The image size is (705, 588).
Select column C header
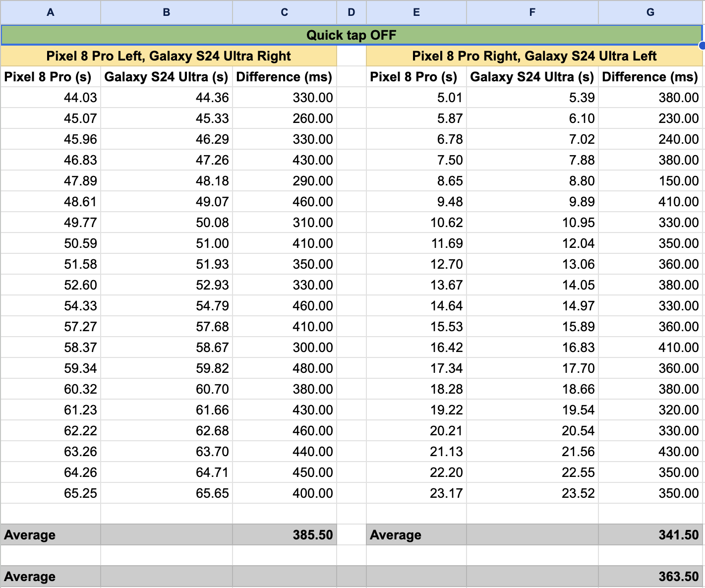[x=285, y=12]
